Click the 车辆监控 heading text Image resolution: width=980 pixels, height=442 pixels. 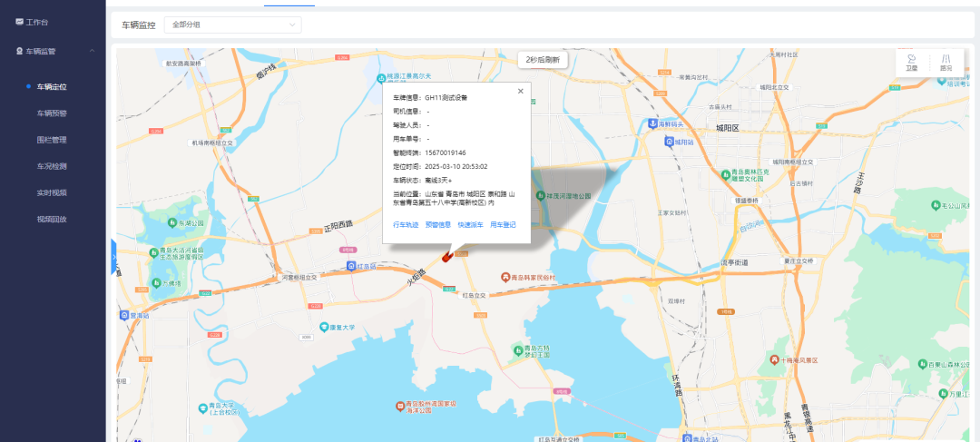[138, 25]
